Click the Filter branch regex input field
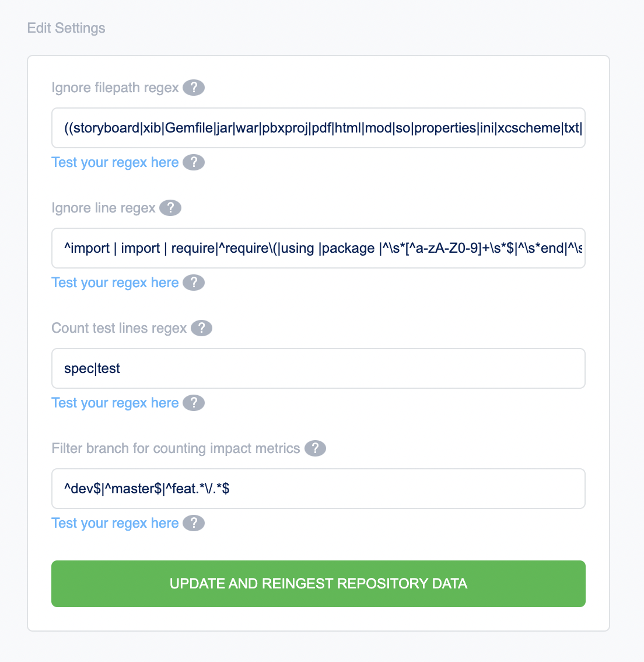Viewport: 644px width, 662px height. click(318, 489)
